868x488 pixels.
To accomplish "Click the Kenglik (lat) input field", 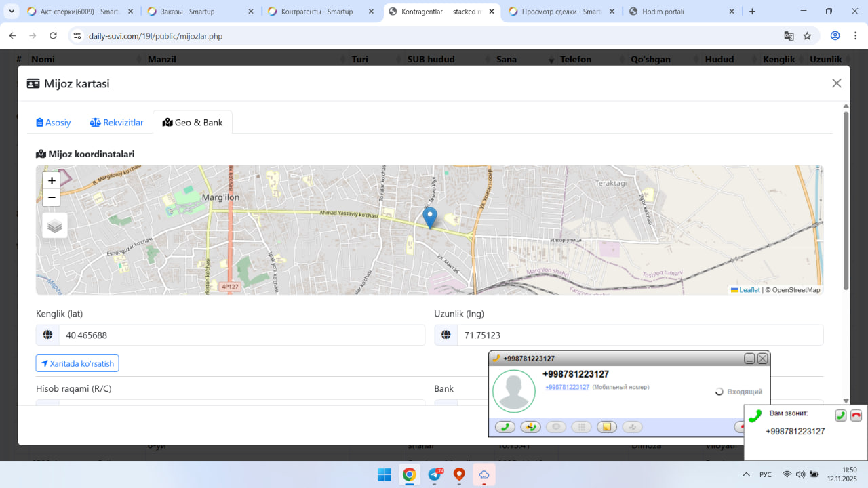I will [241, 335].
